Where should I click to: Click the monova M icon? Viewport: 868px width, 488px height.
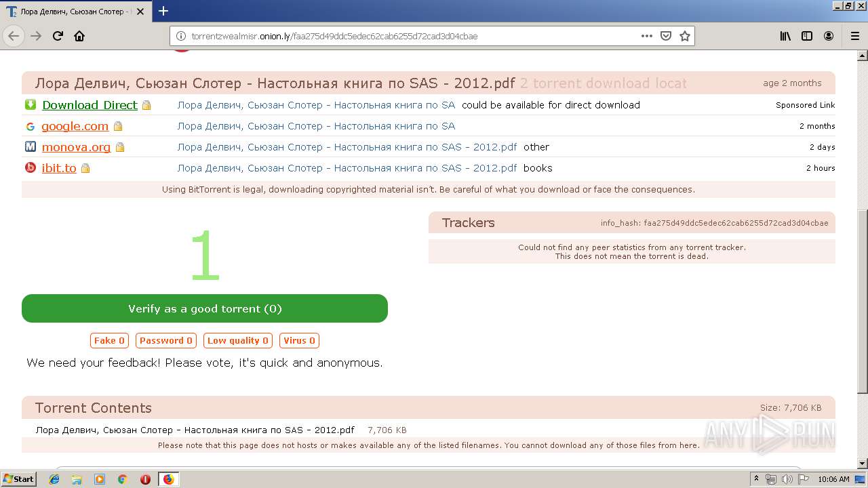click(31, 146)
